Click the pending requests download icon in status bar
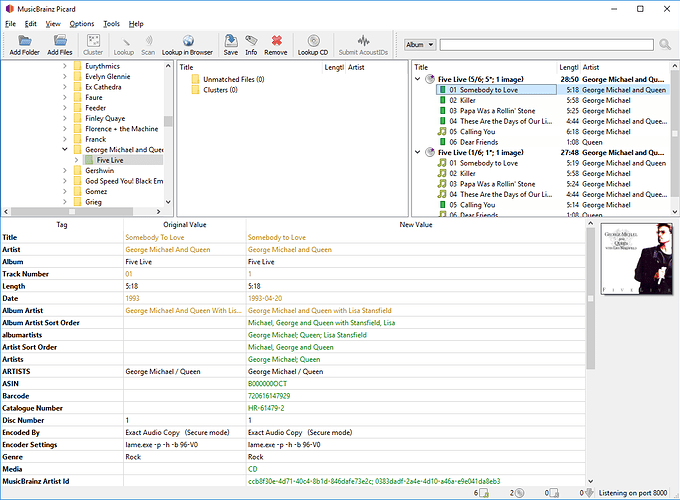This screenshot has width=680, height=500. coord(589,493)
